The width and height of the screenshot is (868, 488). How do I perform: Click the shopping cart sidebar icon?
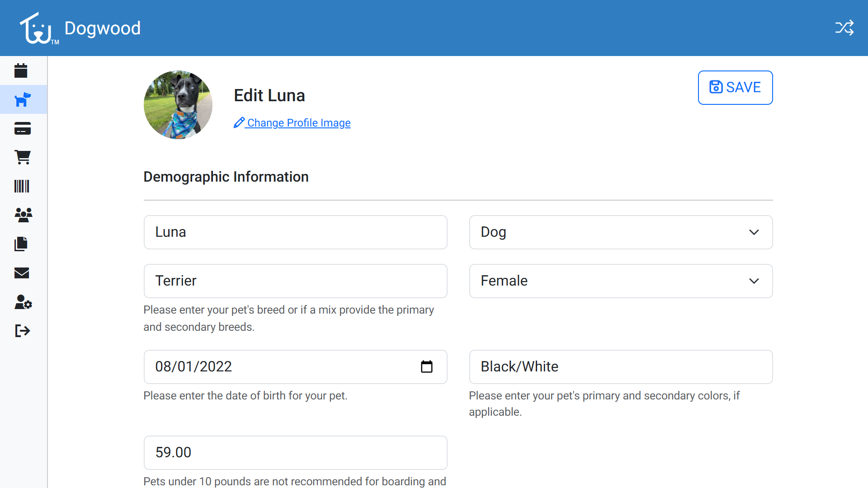(x=23, y=157)
